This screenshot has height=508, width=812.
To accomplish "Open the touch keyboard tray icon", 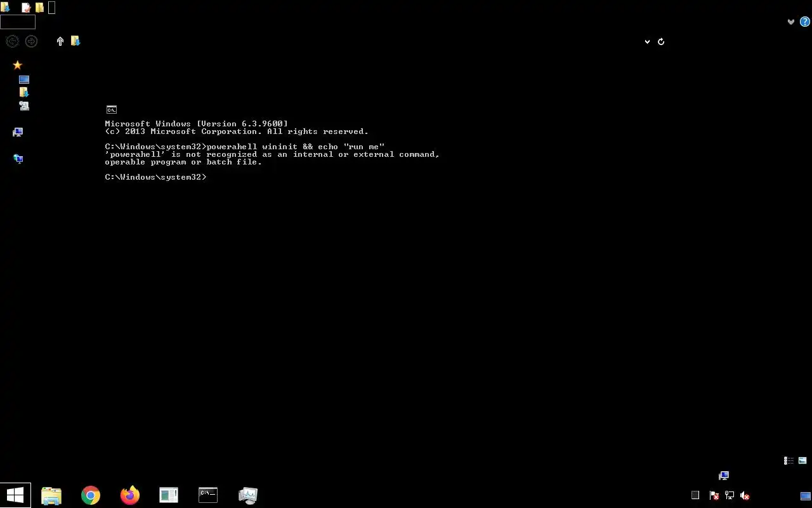I will coord(695,495).
